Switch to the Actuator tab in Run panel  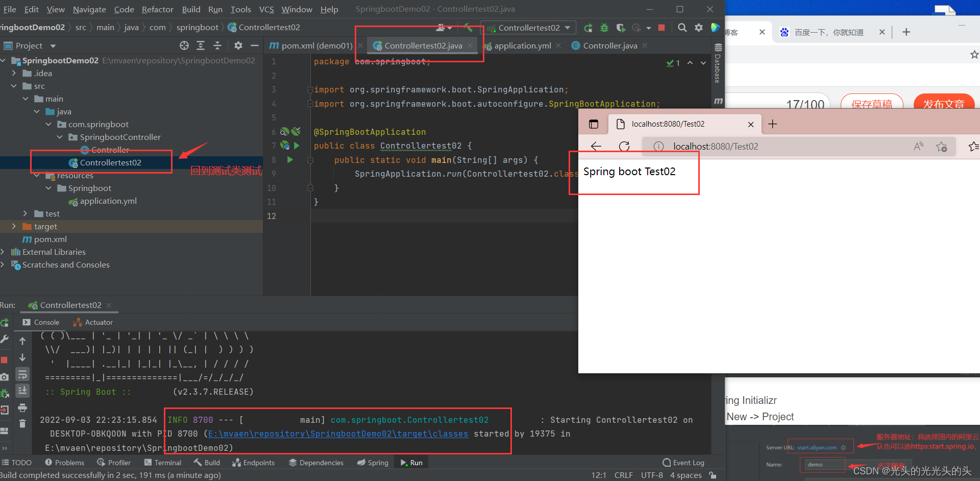(93, 322)
